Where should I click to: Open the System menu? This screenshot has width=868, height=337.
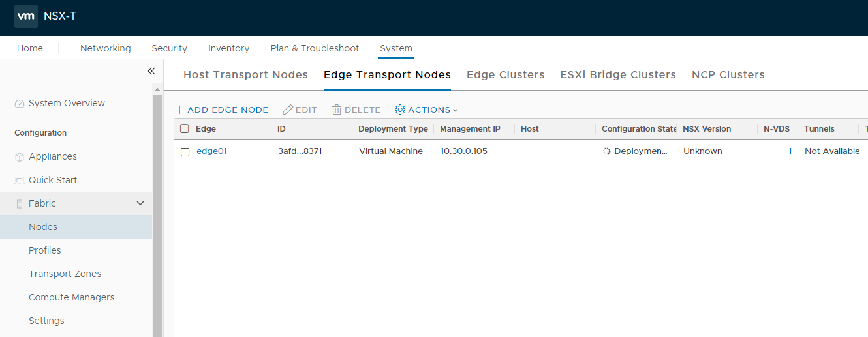point(396,48)
